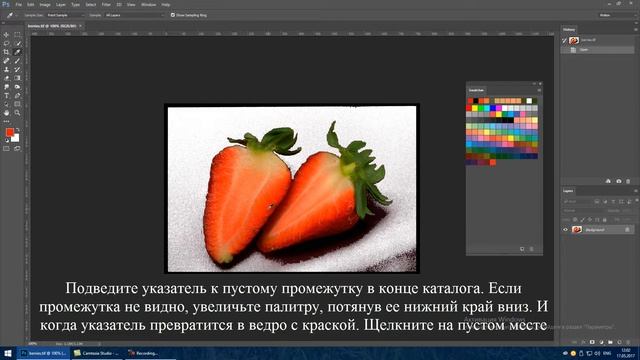Toggle Quick Mask mode
640x360 pixels.
tap(6, 149)
